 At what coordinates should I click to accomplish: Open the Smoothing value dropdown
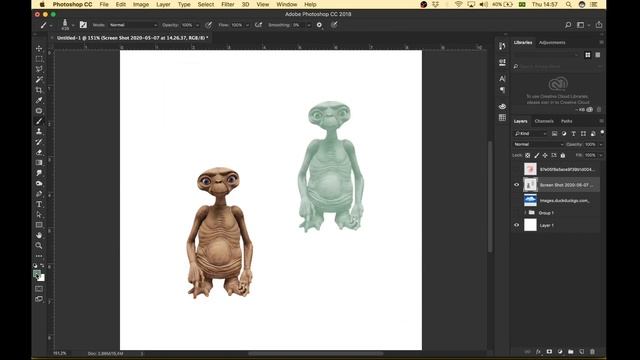pos(309,25)
